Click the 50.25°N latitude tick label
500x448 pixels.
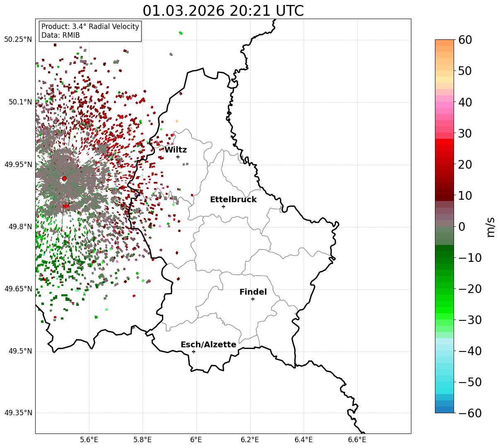pyautogui.click(x=18, y=40)
